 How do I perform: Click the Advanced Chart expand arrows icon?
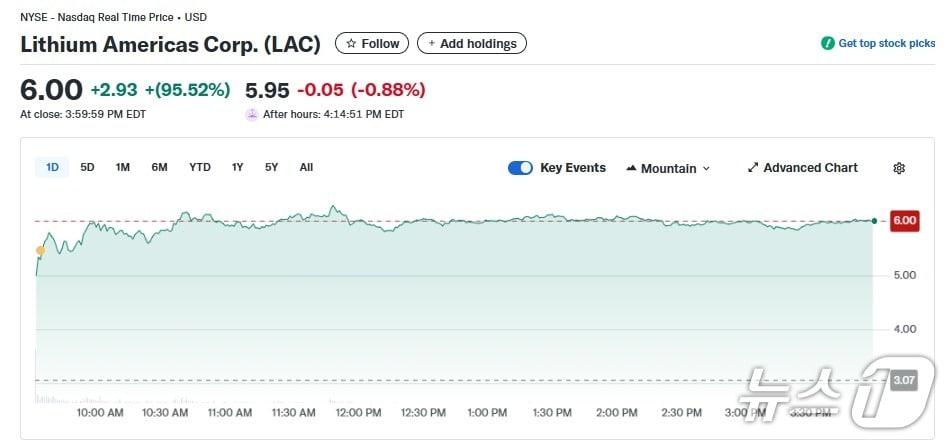tap(753, 168)
